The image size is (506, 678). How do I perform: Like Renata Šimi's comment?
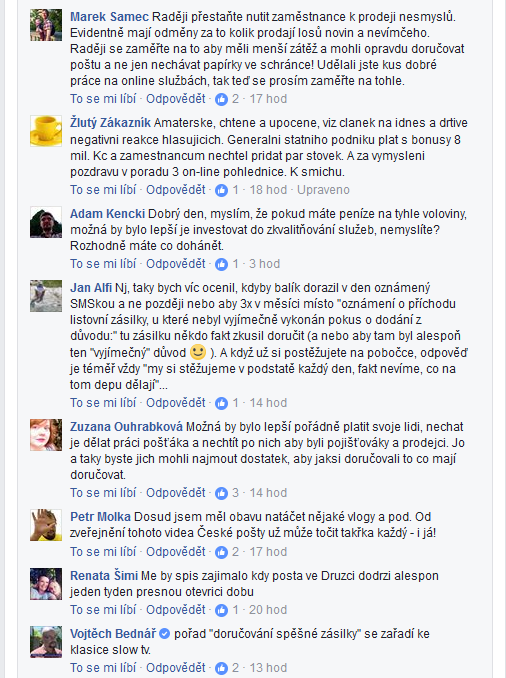(103, 610)
